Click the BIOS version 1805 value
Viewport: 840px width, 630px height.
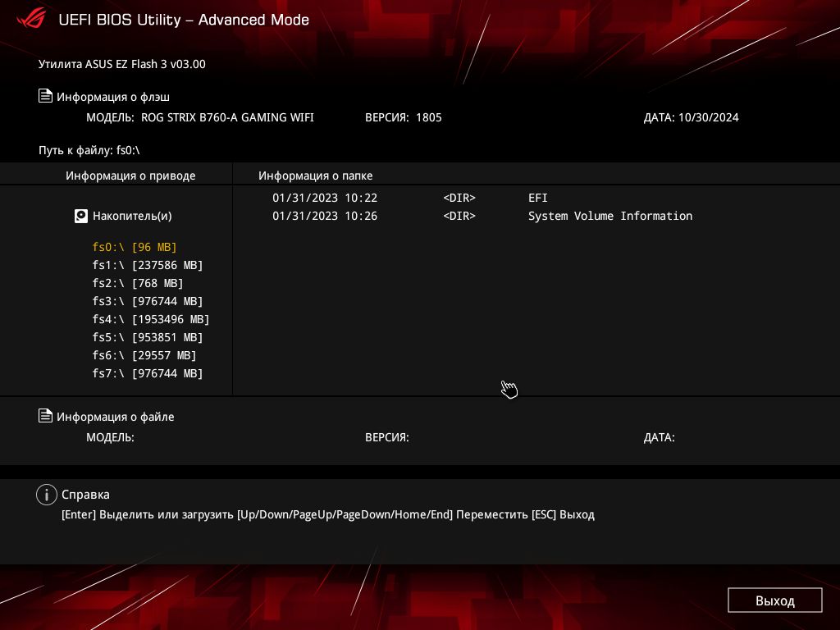point(428,117)
